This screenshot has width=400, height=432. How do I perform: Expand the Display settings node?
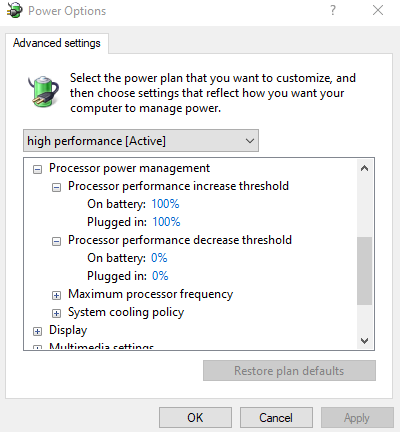click(37, 332)
